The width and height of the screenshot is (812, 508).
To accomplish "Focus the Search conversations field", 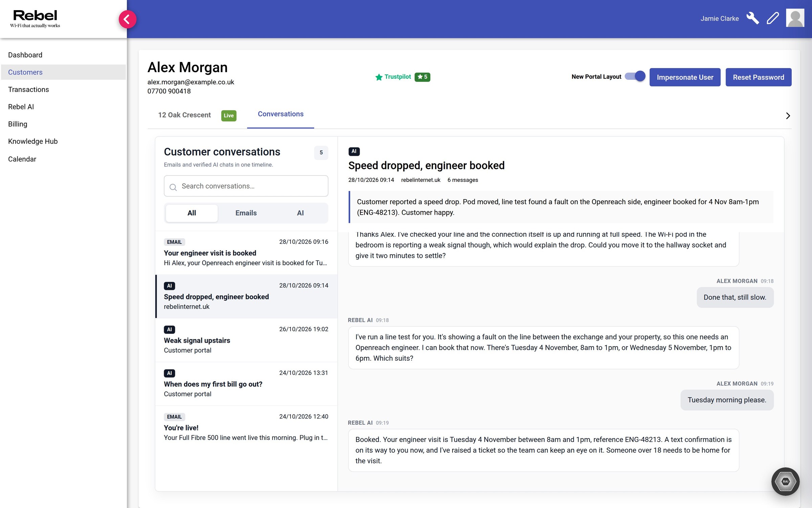I will click(x=246, y=186).
